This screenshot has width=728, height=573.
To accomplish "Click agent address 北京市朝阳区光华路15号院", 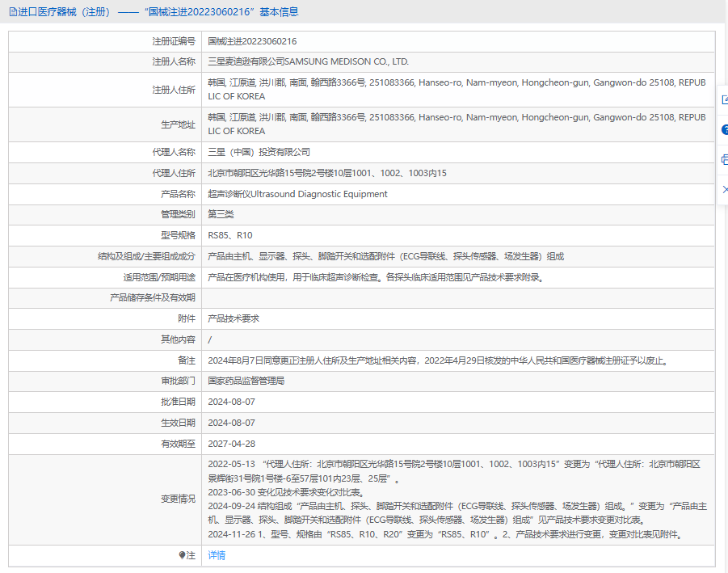I will [327, 173].
